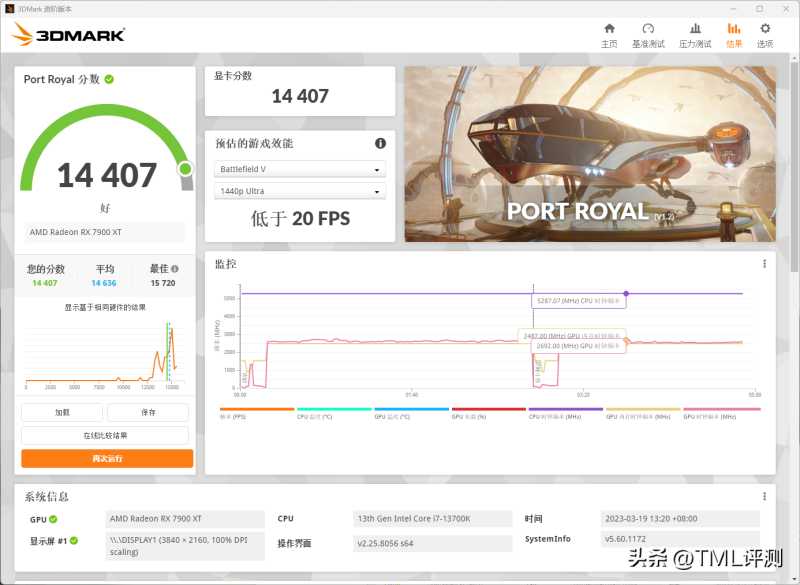Click the 3DMark logo
The height and width of the screenshot is (585, 800).
pyautogui.click(x=68, y=35)
